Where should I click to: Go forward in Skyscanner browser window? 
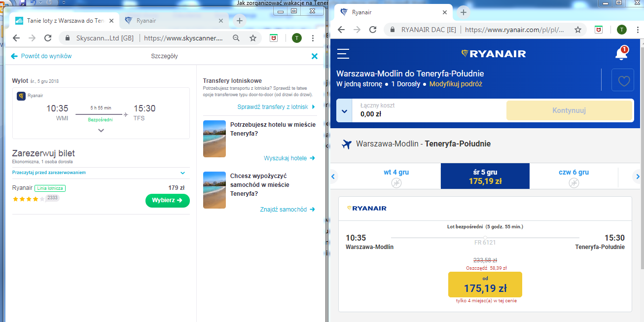tap(32, 38)
